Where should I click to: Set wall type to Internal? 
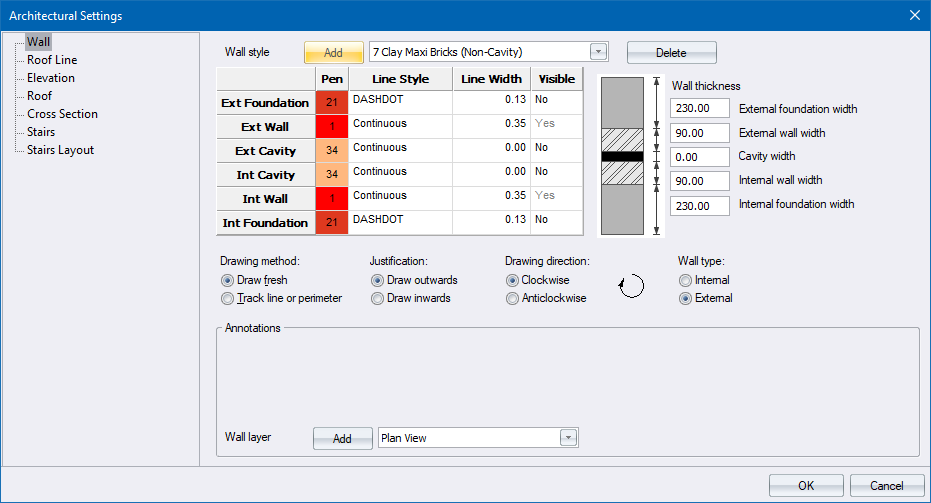(685, 280)
